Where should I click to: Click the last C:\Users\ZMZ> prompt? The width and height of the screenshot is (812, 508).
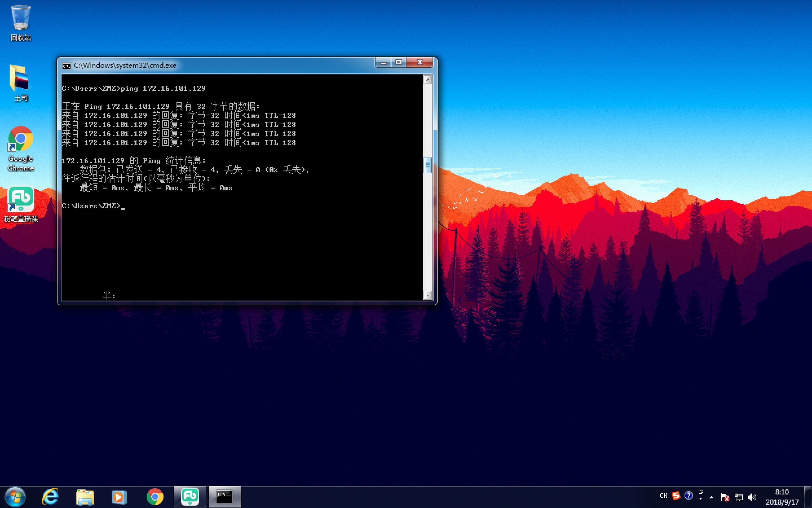click(x=91, y=206)
